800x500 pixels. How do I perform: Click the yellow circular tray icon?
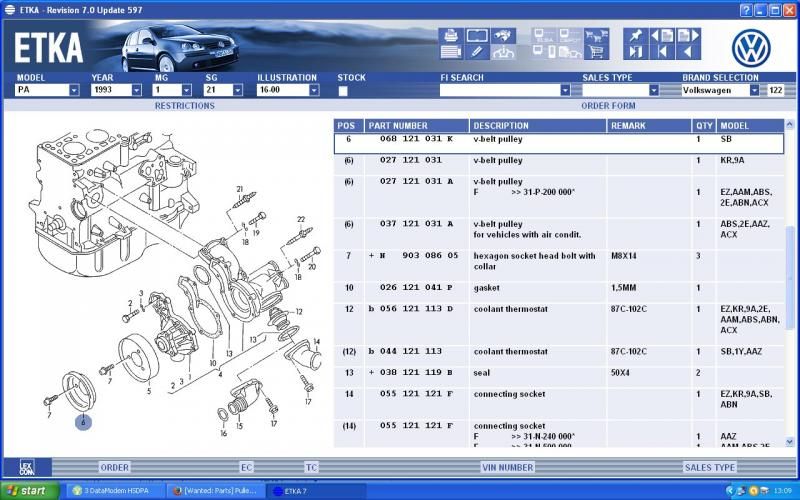753,491
